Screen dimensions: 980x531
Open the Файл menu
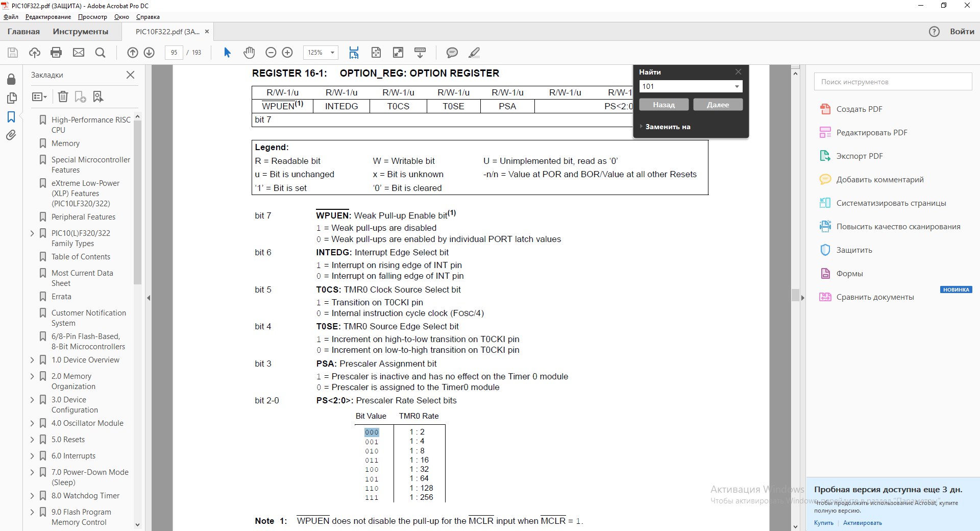point(11,17)
